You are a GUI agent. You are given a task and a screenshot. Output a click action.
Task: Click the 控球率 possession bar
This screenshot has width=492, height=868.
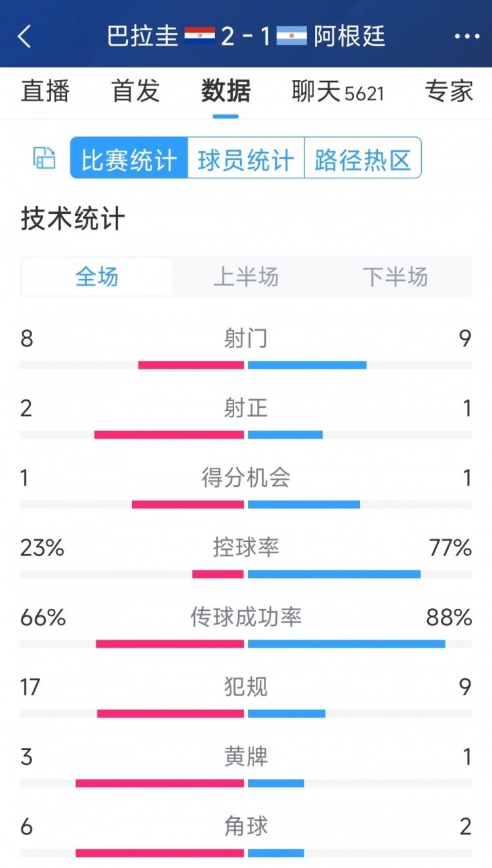click(246, 573)
